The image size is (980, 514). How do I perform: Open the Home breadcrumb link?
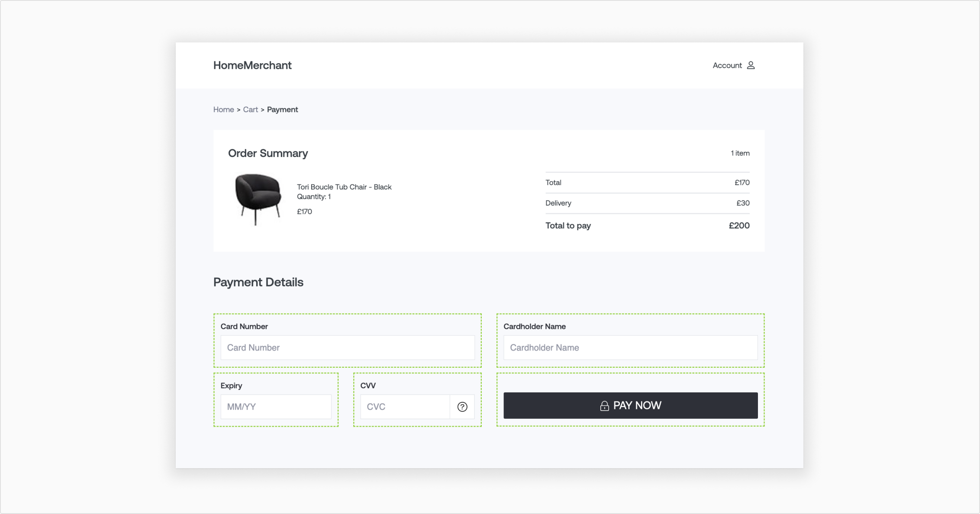[223, 109]
